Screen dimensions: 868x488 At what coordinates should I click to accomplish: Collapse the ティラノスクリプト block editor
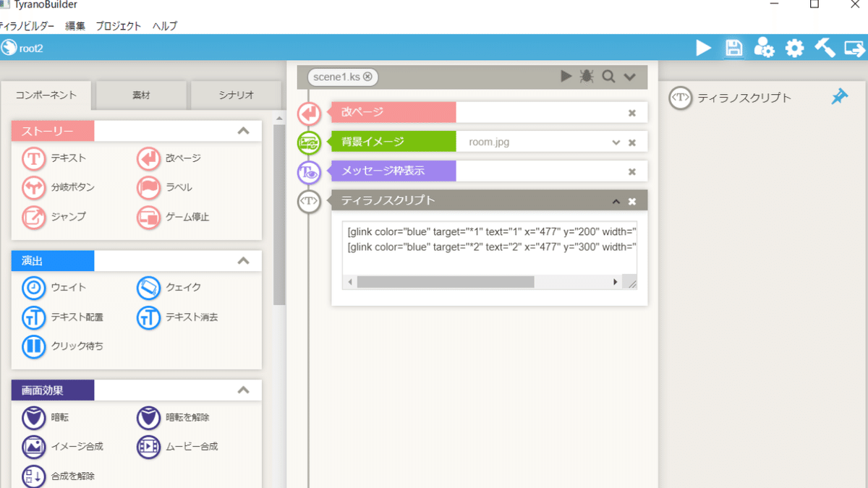[x=616, y=202]
